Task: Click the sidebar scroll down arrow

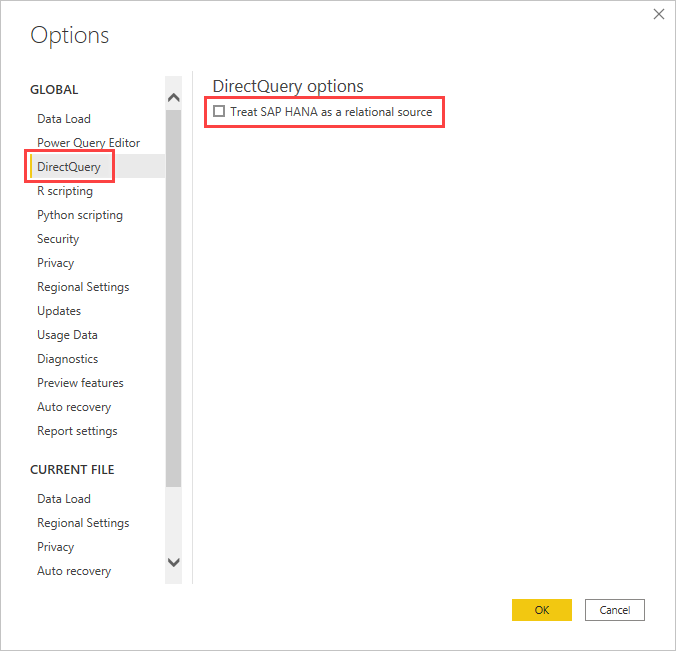Action: click(173, 562)
